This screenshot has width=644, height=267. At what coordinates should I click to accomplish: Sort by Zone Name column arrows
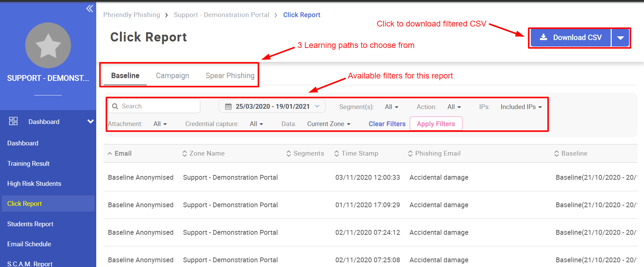(185, 154)
